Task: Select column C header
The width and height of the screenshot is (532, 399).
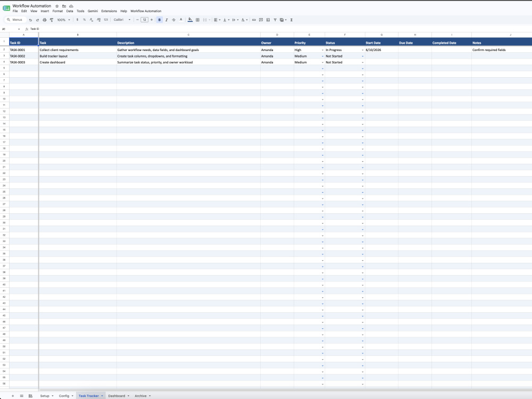Action: click(189, 35)
